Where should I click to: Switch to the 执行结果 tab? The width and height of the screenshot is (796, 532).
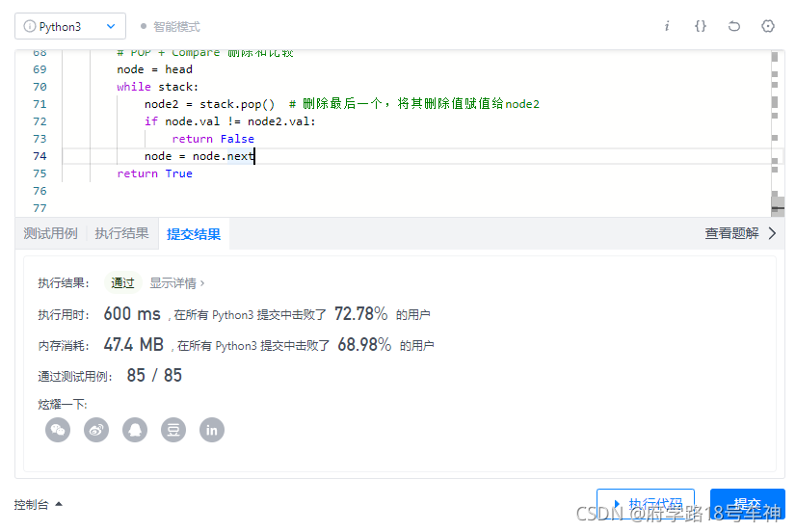click(x=121, y=233)
